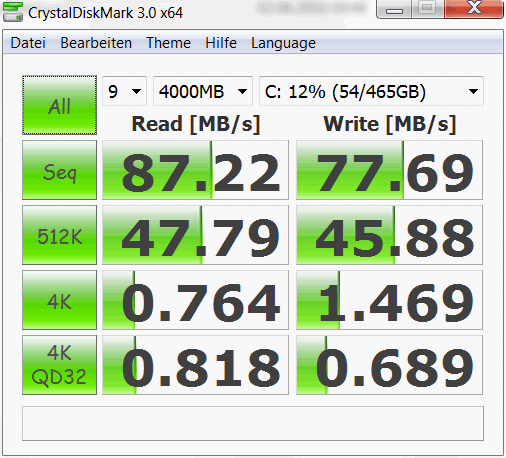Click the Seq read result 87.22
Image resolution: width=506 pixels, height=458 pixels.
click(x=195, y=170)
